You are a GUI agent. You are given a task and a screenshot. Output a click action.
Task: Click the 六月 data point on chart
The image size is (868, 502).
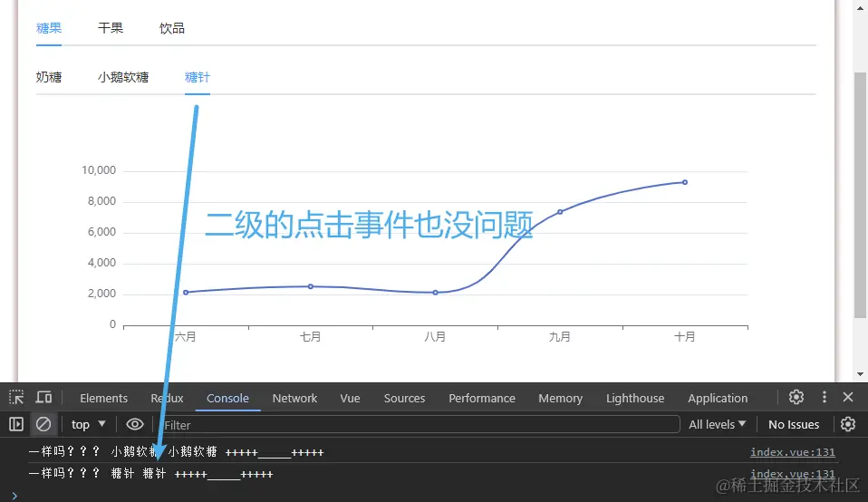tap(186, 293)
